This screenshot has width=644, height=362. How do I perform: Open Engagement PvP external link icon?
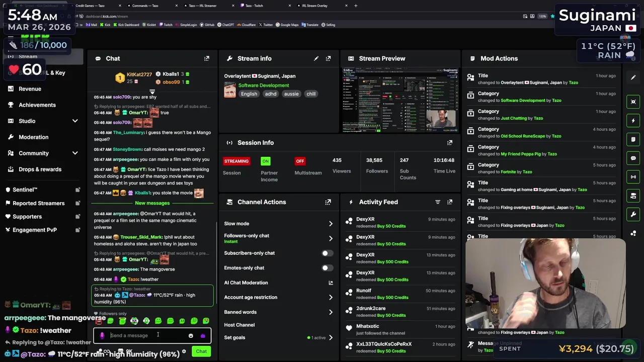[77, 230]
